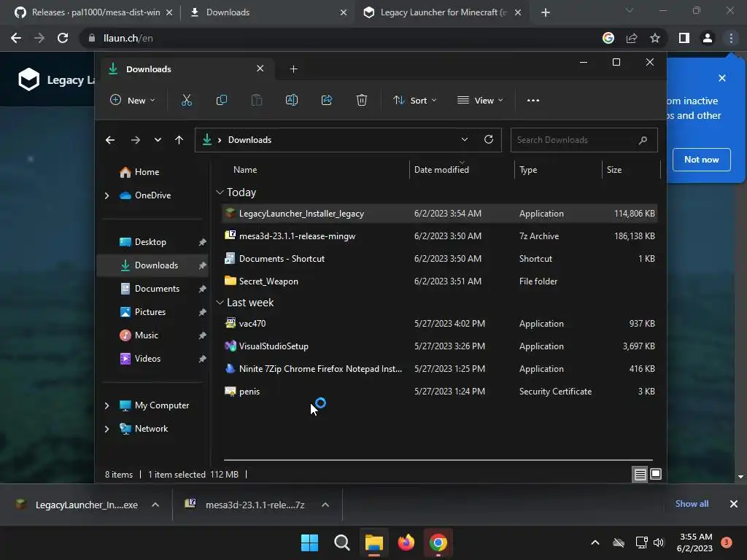Expand OneDrive in the navigation pane
The width and height of the screenshot is (747, 560).
(107, 195)
